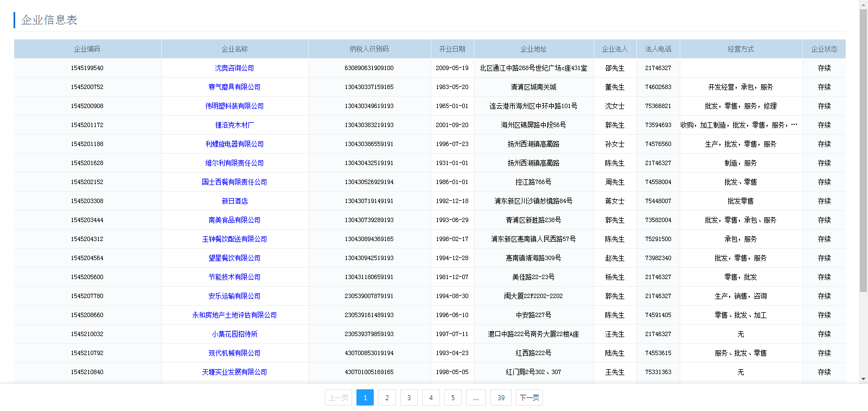This screenshot has height=411, width=868.
Task: Click the 经营方式 column header
Action: [x=741, y=49]
